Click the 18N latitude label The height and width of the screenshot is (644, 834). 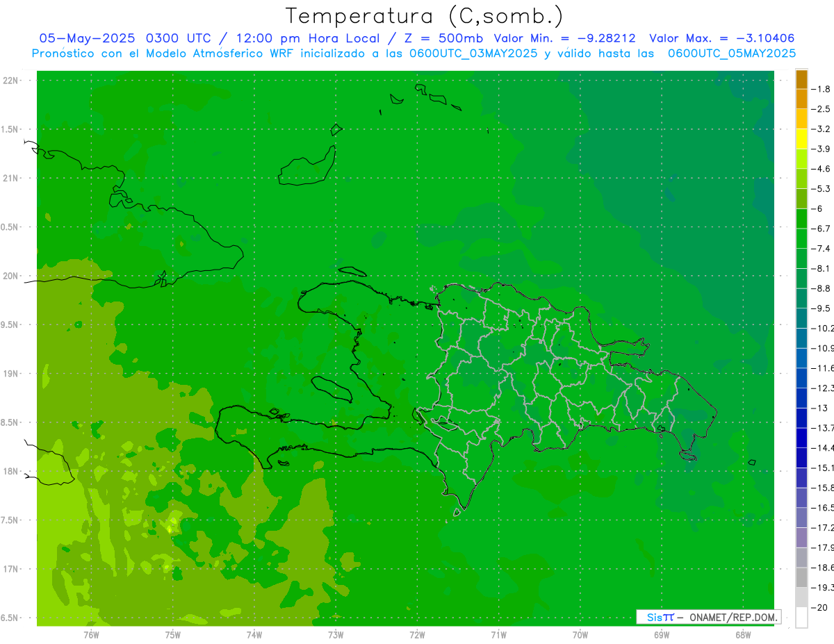click(11, 472)
